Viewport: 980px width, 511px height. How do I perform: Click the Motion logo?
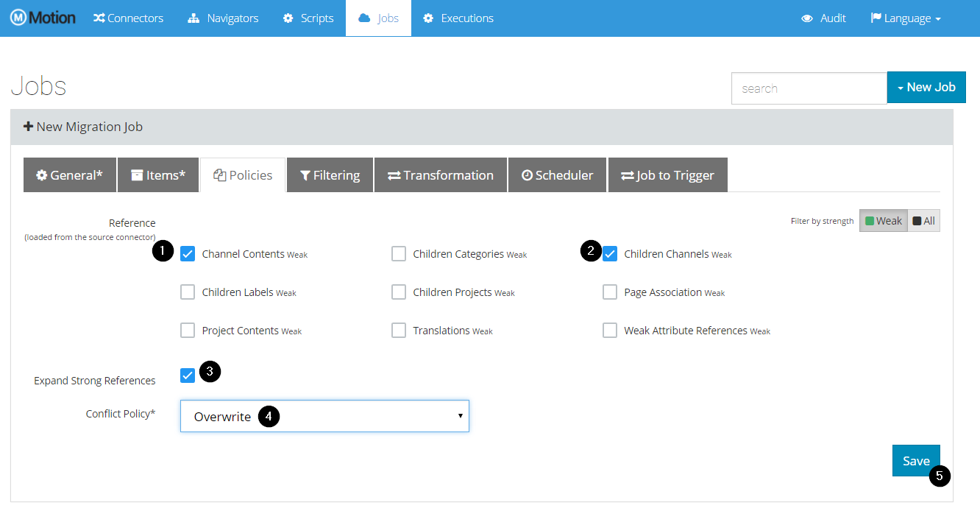coord(43,18)
